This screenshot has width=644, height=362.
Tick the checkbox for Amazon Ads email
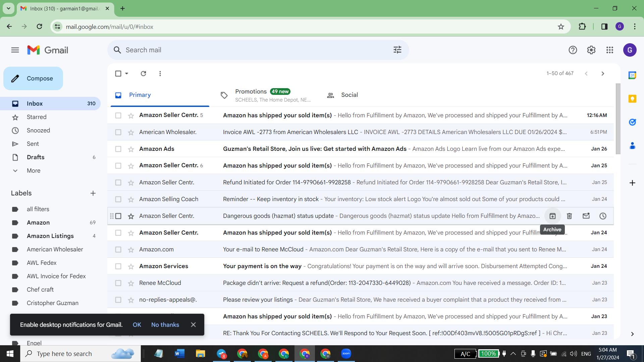click(x=118, y=149)
